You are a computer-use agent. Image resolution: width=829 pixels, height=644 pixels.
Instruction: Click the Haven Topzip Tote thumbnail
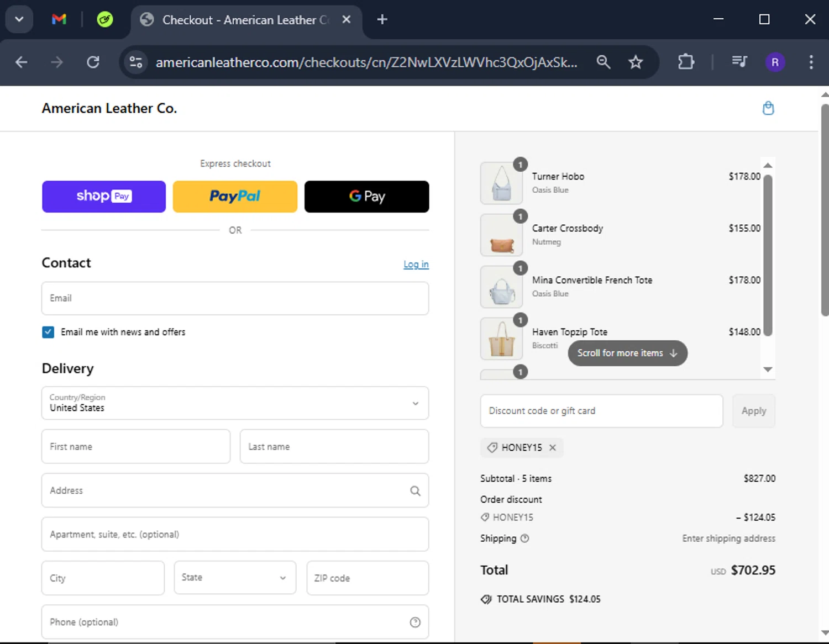(x=501, y=339)
